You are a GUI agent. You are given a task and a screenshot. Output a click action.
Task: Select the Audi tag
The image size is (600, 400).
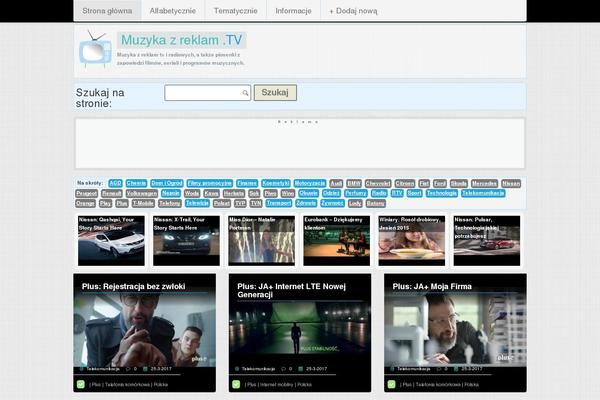click(336, 183)
